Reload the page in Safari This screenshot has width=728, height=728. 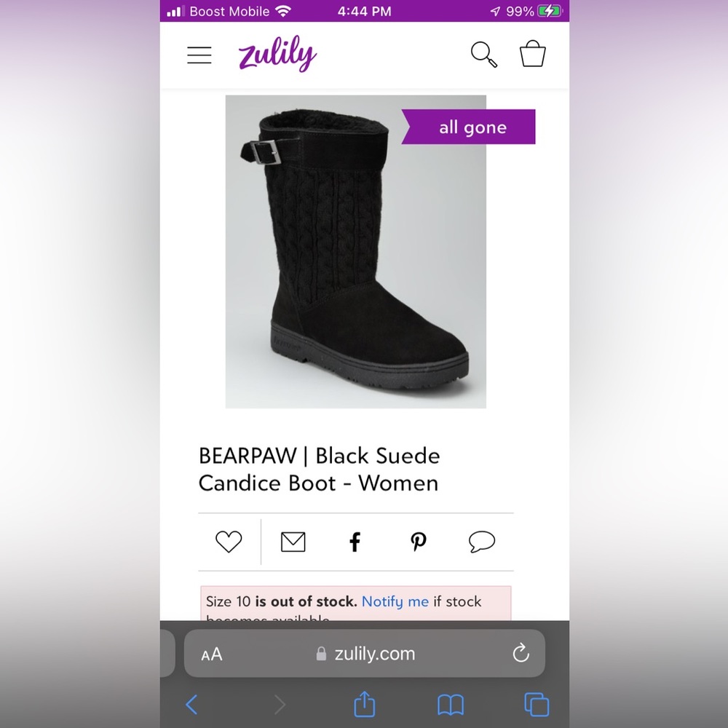521,653
